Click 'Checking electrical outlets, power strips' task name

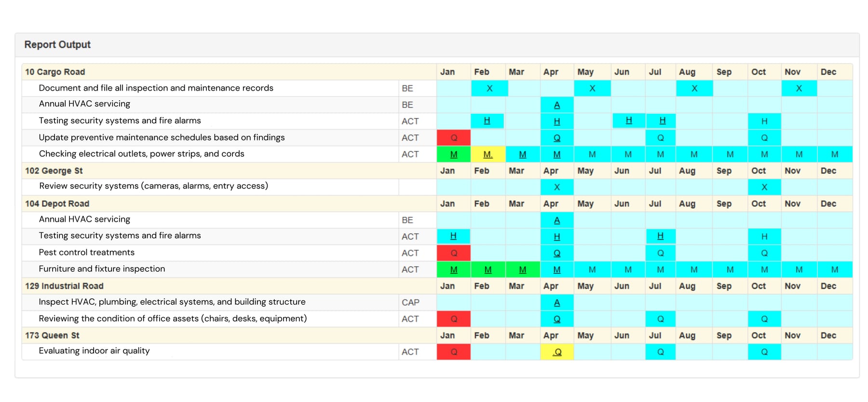pos(142,154)
